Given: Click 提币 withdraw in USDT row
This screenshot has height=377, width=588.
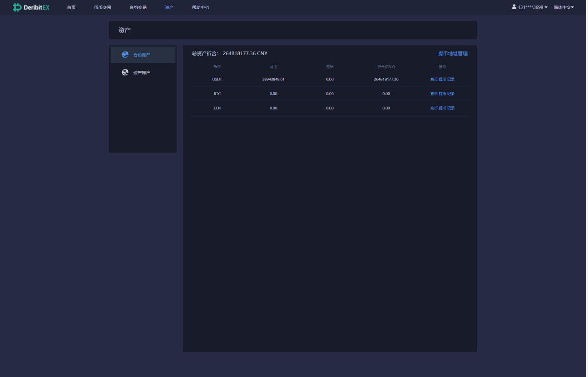Looking at the screenshot, I should pos(442,79).
